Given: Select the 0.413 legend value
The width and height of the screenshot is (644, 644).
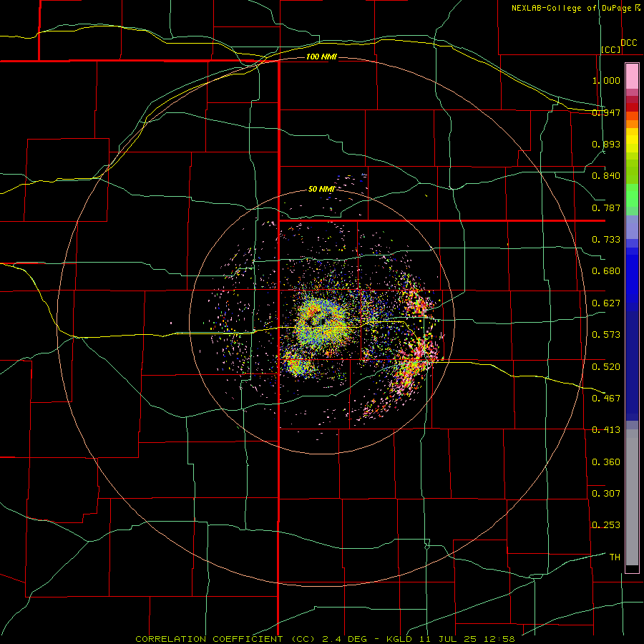Looking at the screenshot, I should [606, 430].
